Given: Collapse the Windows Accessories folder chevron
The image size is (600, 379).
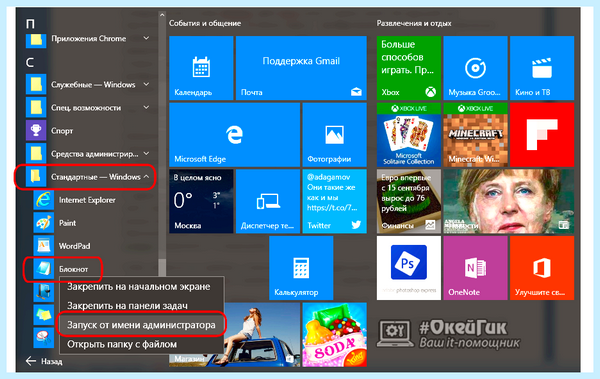Looking at the screenshot, I should tap(146, 177).
